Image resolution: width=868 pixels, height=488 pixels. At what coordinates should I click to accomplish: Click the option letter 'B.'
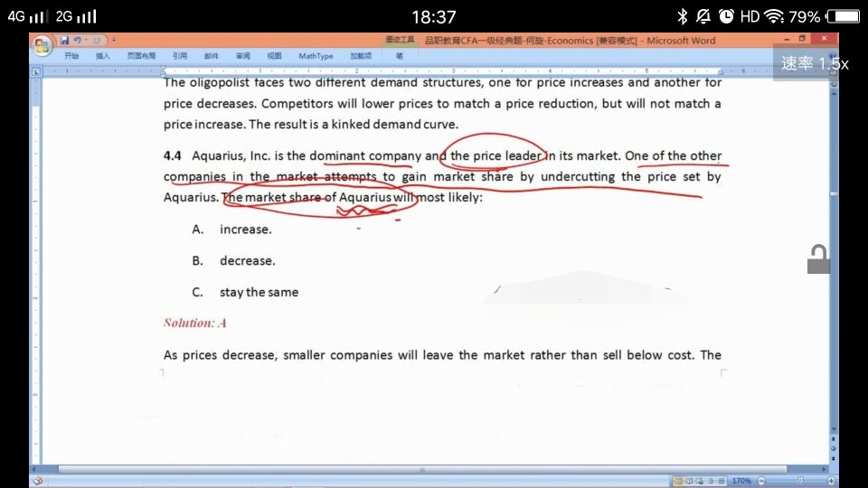click(198, 260)
